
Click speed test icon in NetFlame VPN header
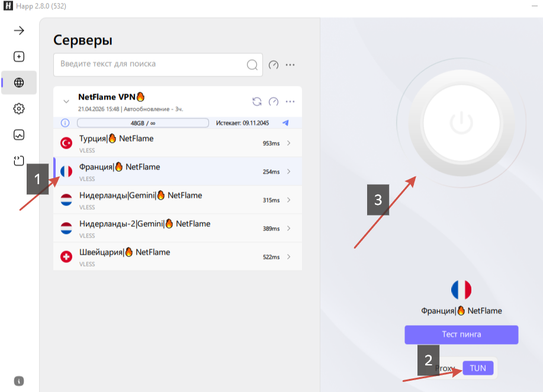pos(274,101)
